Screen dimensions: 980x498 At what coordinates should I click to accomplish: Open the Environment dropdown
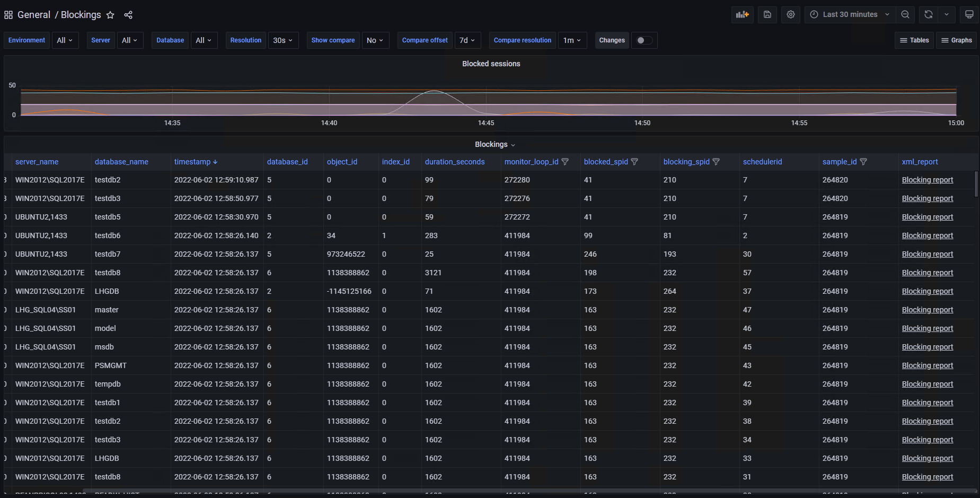(65, 40)
